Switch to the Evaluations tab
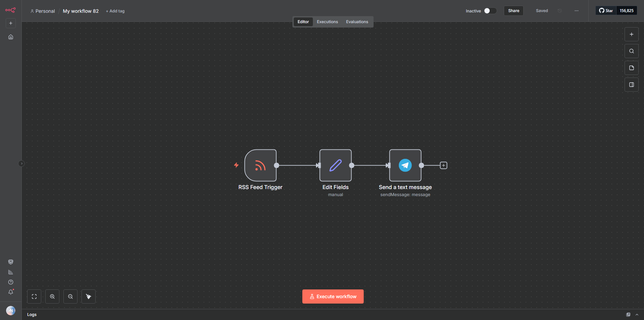The height and width of the screenshot is (320, 644). (x=357, y=22)
